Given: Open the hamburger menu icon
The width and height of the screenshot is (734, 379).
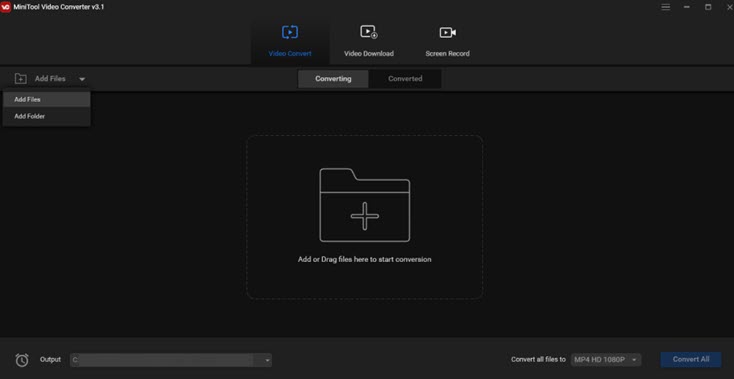Looking at the screenshot, I should click(666, 7).
